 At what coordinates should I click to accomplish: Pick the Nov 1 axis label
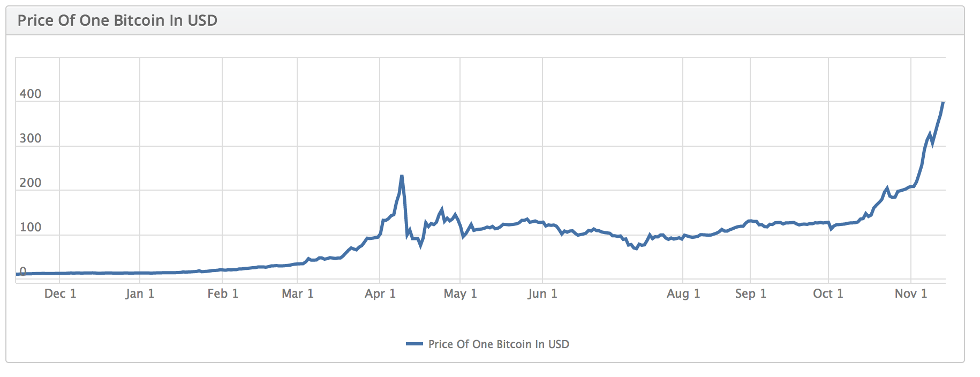point(911,293)
